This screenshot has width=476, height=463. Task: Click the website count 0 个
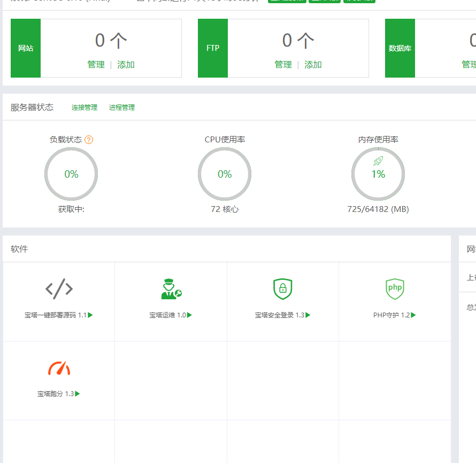click(x=111, y=40)
